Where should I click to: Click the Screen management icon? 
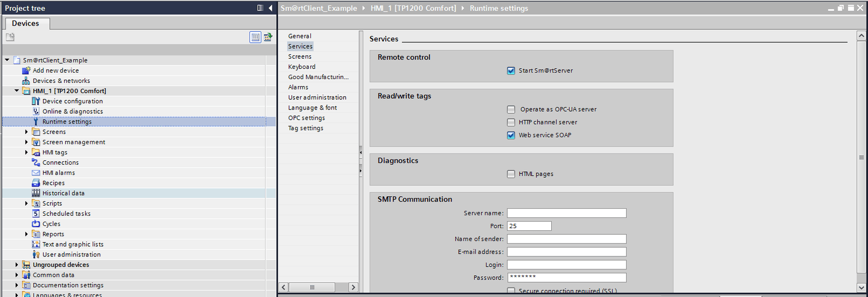coord(36,142)
